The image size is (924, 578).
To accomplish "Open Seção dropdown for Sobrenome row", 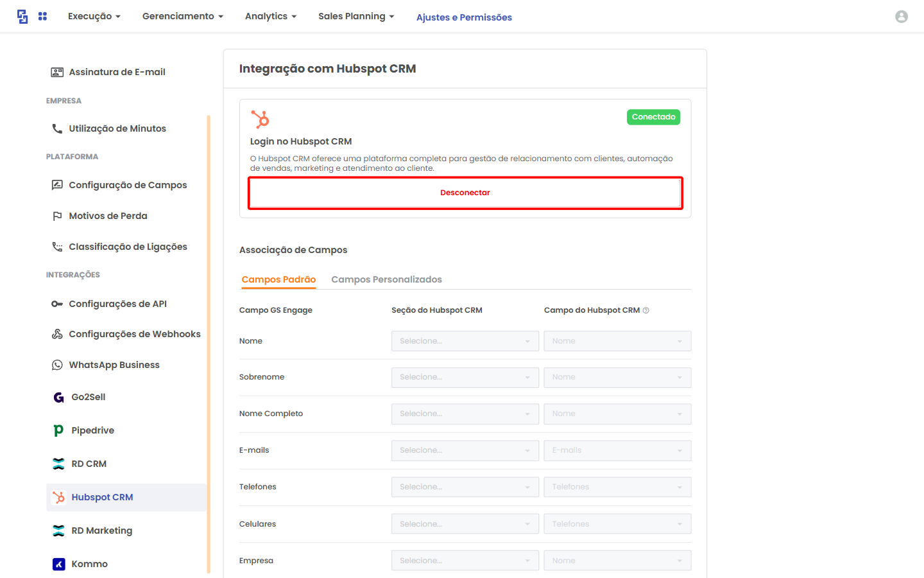I will tap(465, 378).
